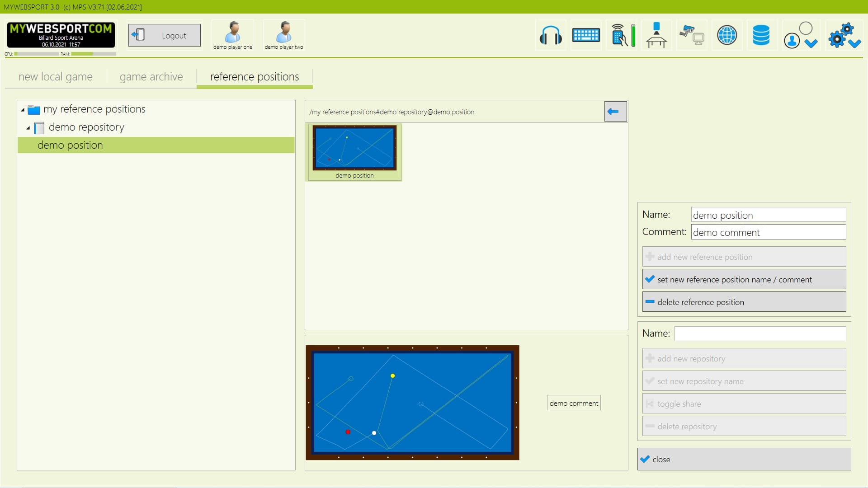The image size is (868, 488).
Task: Click delete repository
Action: 744,426
